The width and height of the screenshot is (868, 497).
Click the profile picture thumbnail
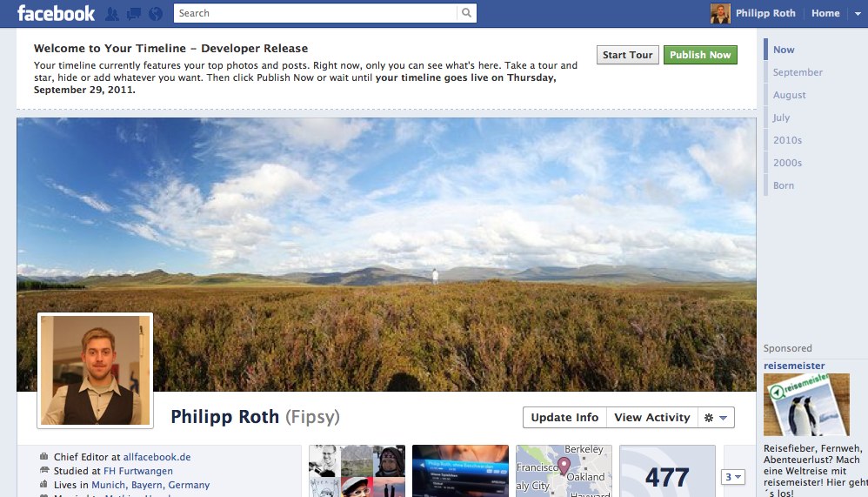coord(95,371)
